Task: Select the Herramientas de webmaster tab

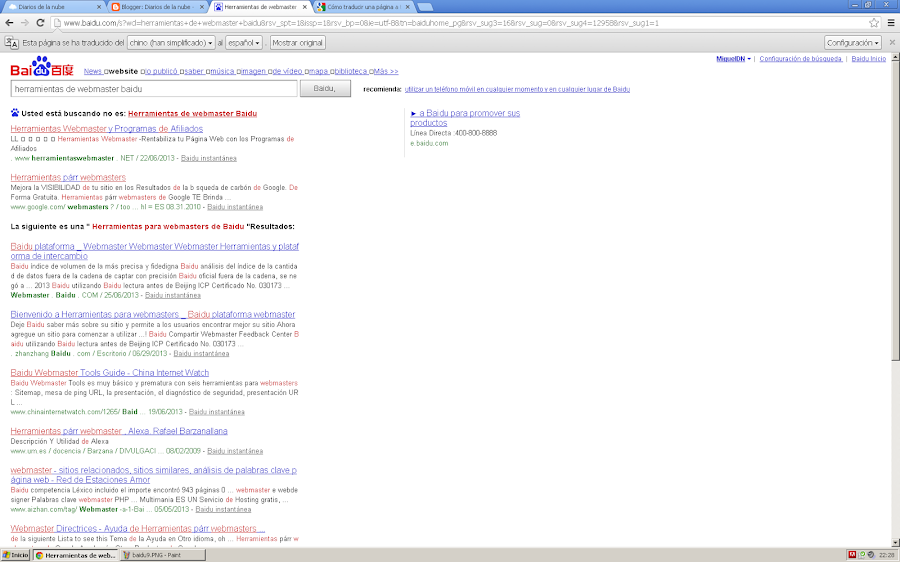Action: point(261,7)
